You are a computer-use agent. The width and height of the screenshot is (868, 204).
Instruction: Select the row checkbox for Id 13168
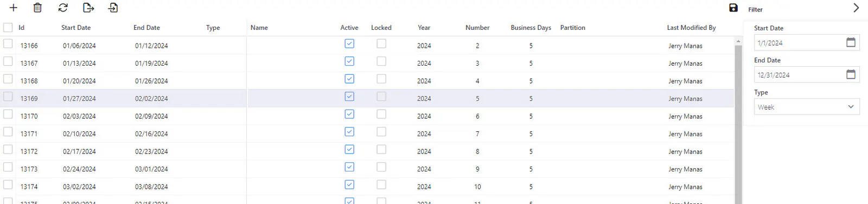click(8, 79)
